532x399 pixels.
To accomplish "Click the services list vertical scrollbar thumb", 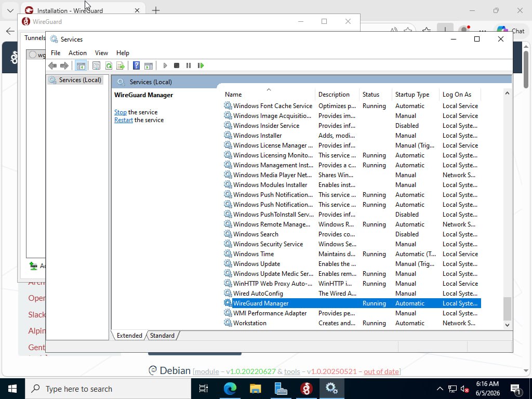I will [x=507, y=309].
